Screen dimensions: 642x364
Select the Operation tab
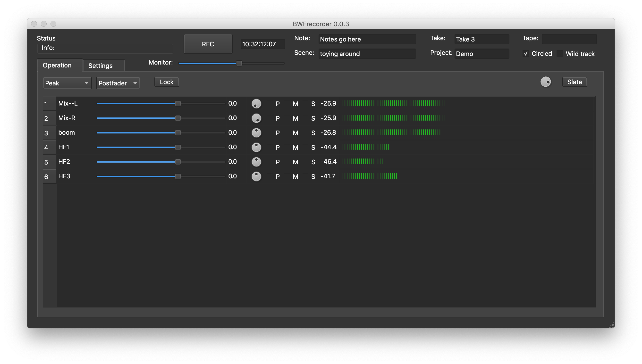pos(60,65)
